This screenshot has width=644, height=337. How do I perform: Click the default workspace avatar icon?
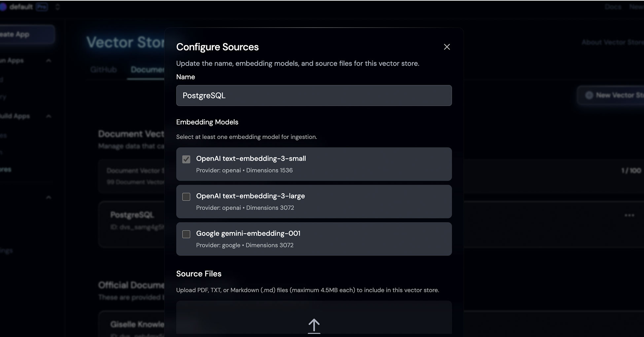3,7
